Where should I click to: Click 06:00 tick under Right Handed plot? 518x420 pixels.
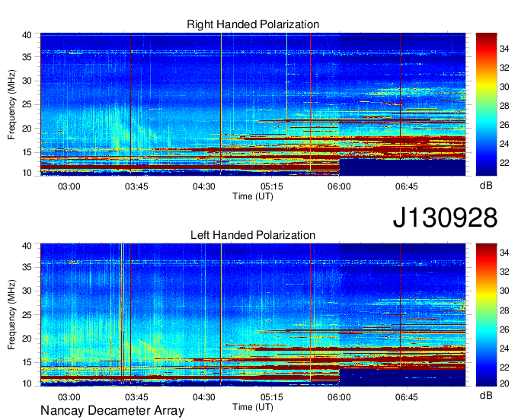click(339, 186)
